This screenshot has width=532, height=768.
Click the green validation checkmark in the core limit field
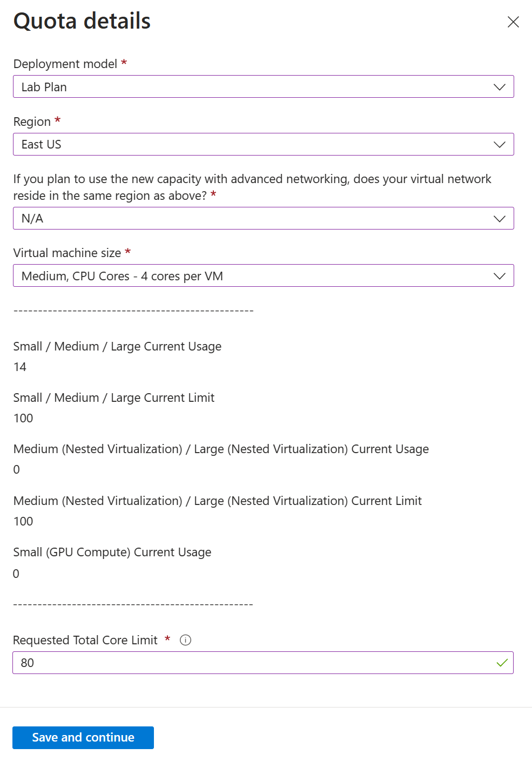click(x=502, y=663)
